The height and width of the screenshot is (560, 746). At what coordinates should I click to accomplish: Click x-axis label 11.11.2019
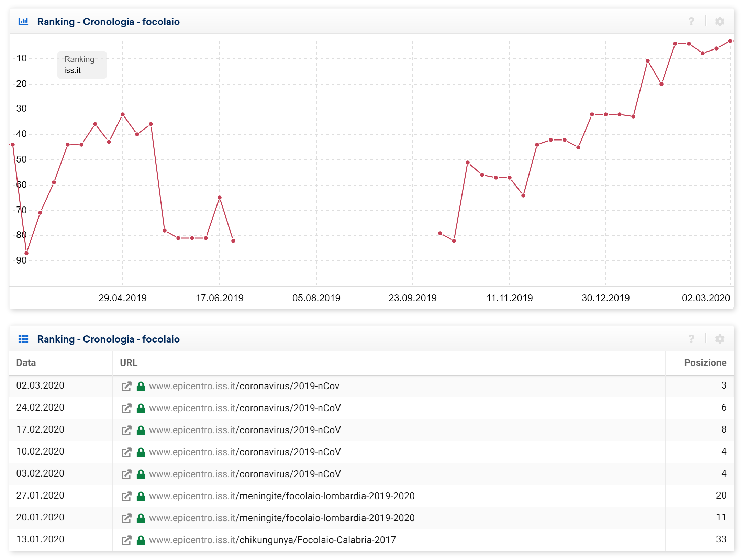point(510,298)
